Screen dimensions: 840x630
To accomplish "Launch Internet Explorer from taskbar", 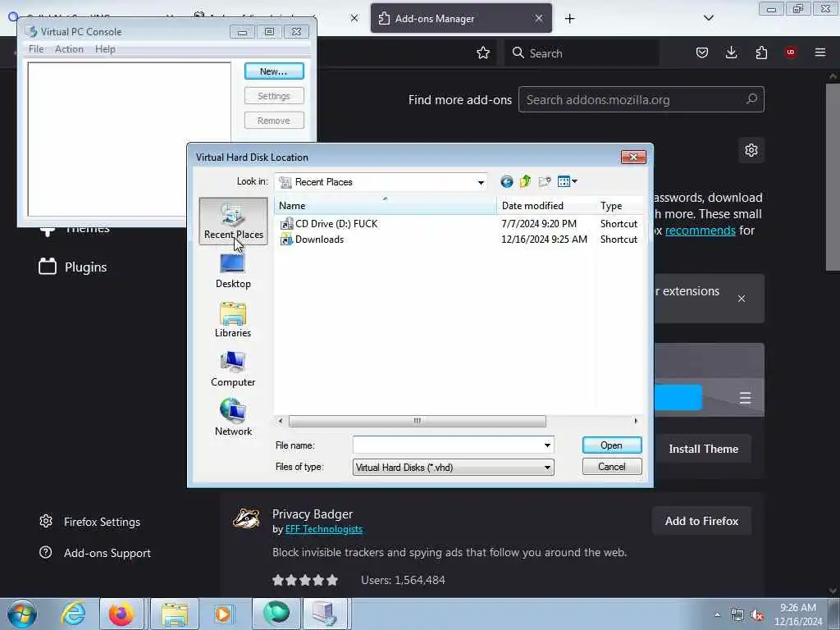I will point(73,614).
